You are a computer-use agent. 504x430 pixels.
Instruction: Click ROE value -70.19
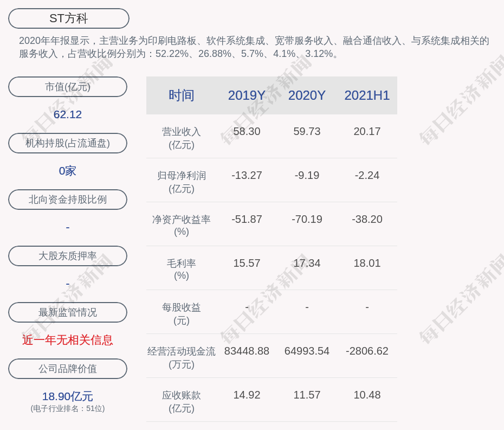(x=307, y=220)
